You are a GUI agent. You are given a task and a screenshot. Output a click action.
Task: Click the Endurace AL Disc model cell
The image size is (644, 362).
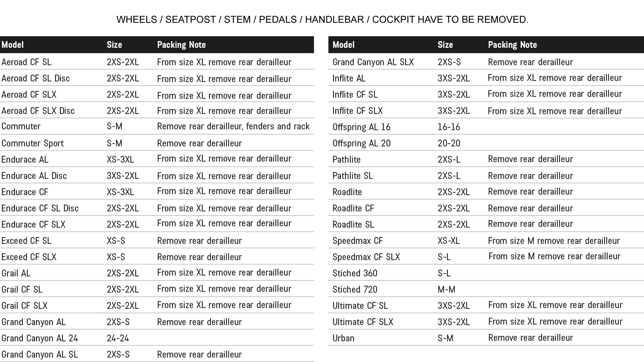coord(34,176)
